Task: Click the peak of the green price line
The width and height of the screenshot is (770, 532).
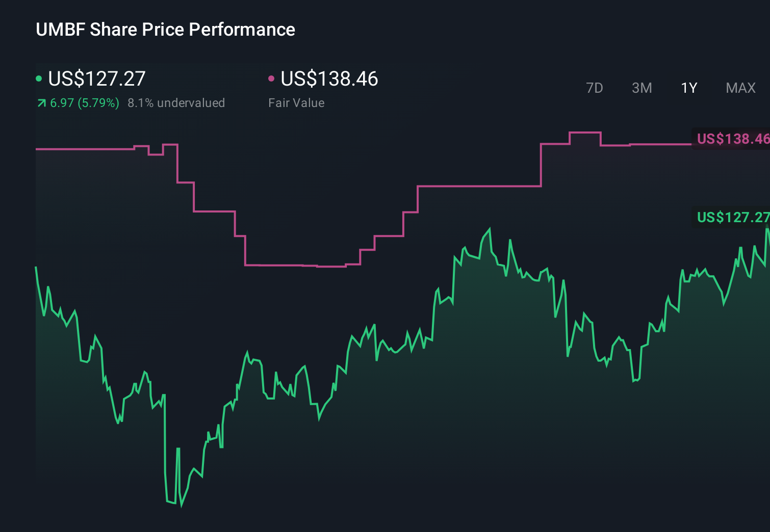Action: [490, 228]
